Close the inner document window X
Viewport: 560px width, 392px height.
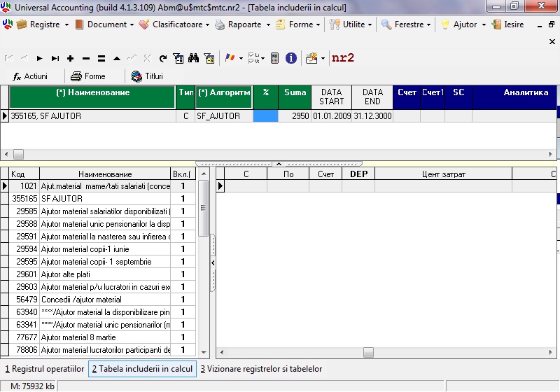[x=552, y=42]
